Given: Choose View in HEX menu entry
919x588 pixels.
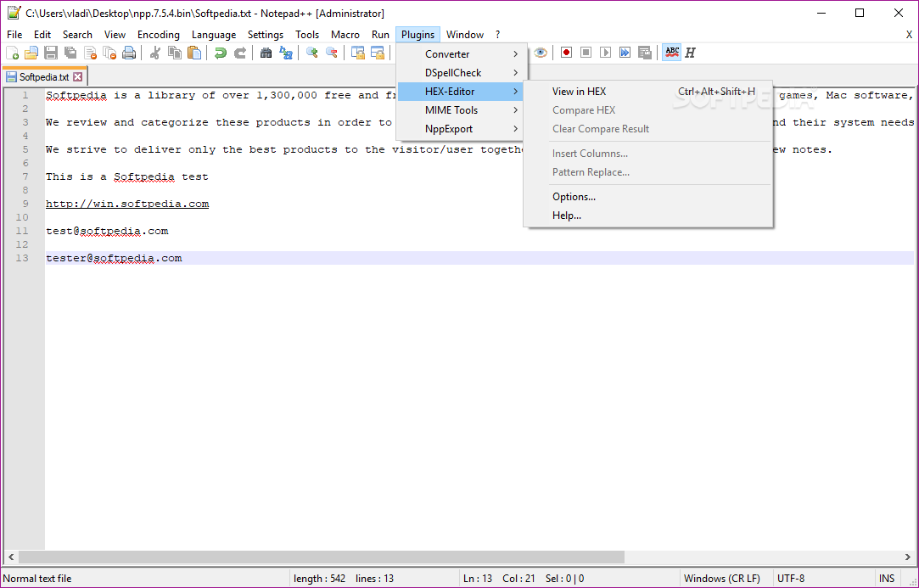Looking at the screenshot, I should [648, 92].
